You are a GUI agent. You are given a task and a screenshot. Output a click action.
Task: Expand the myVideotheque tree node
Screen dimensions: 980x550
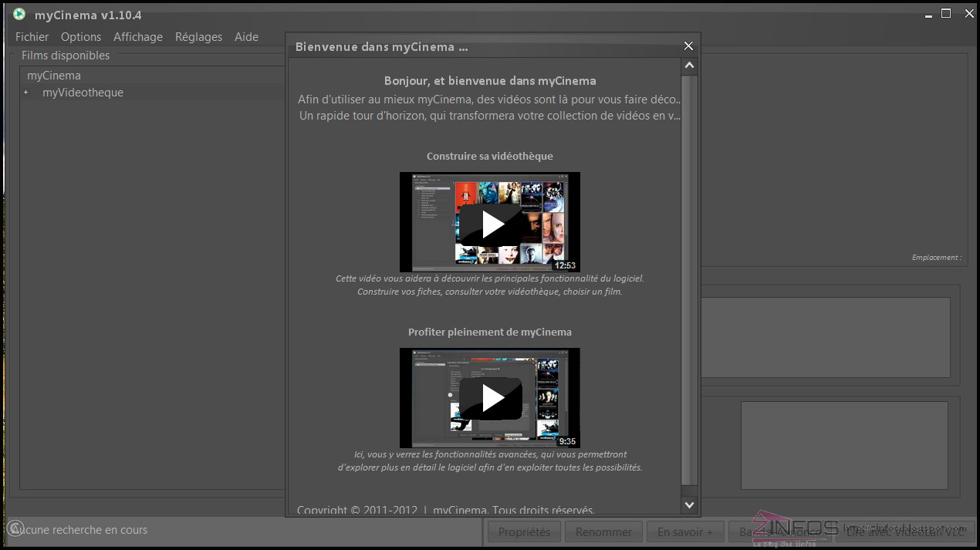coord(25,92)
